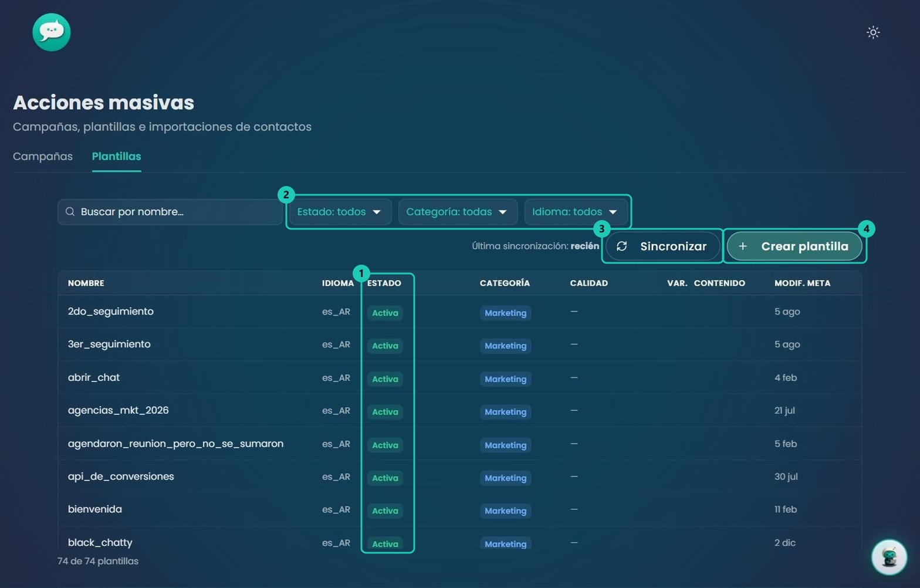Click the ESTADO column header
The height and width of the screenshot is (588, 920).
[x=384, y=283]
